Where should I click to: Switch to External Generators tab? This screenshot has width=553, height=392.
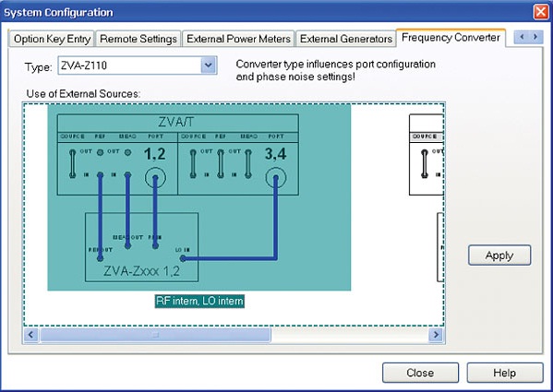click(x=346, y=39)
